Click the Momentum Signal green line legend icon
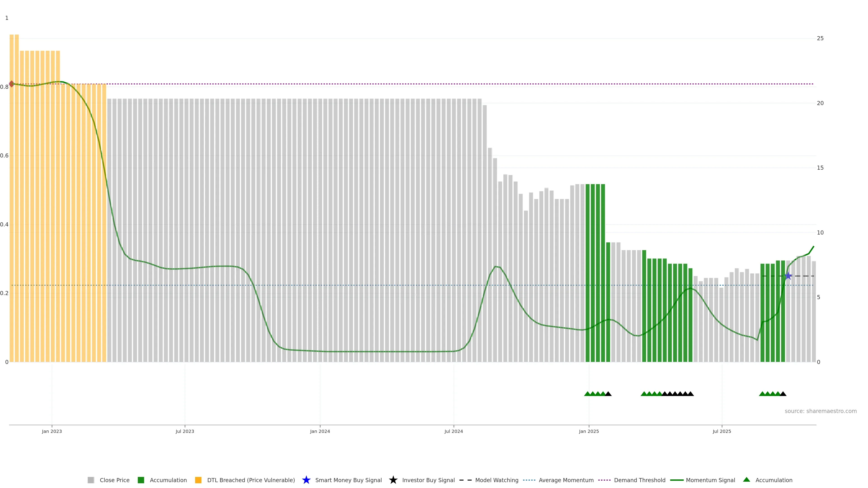Screen dimensions: 868x488 click(677, 480)
